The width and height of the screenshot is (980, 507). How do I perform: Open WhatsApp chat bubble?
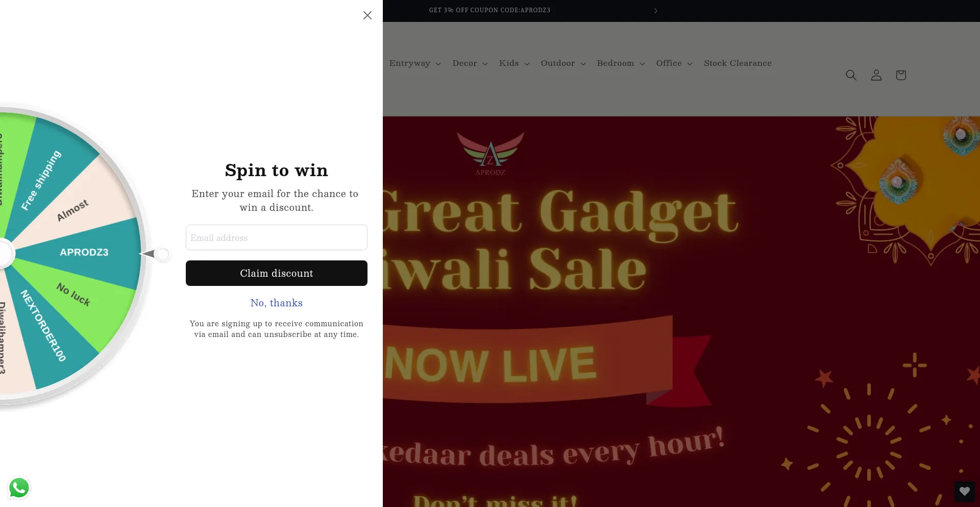coord(19,488)
